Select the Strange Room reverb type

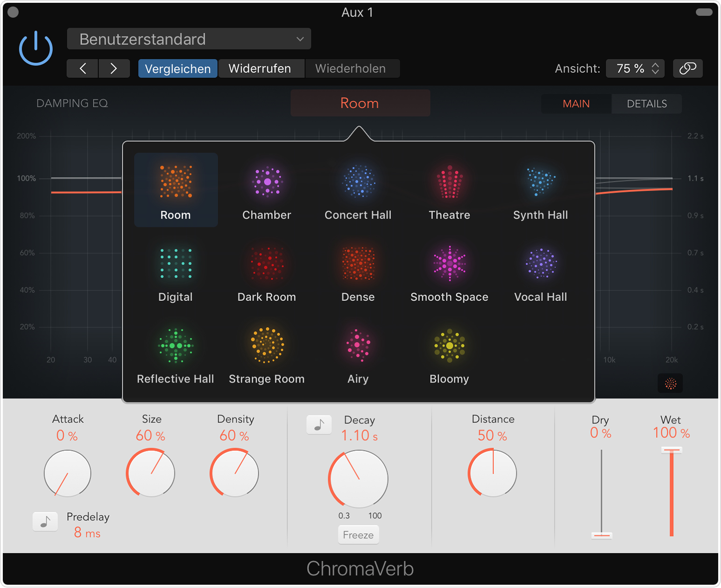(267, 346)
